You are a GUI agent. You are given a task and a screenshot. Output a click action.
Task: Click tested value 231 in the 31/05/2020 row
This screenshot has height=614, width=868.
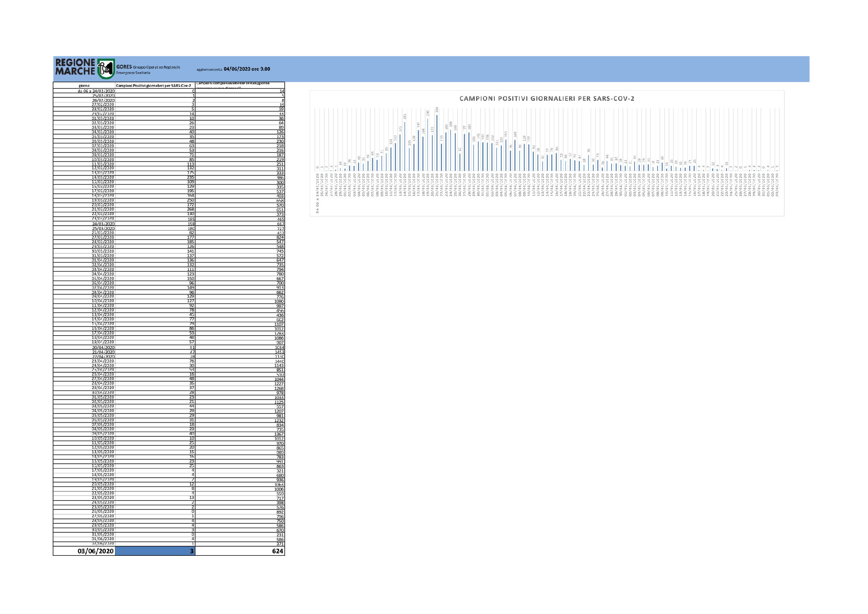pos(280,535)
